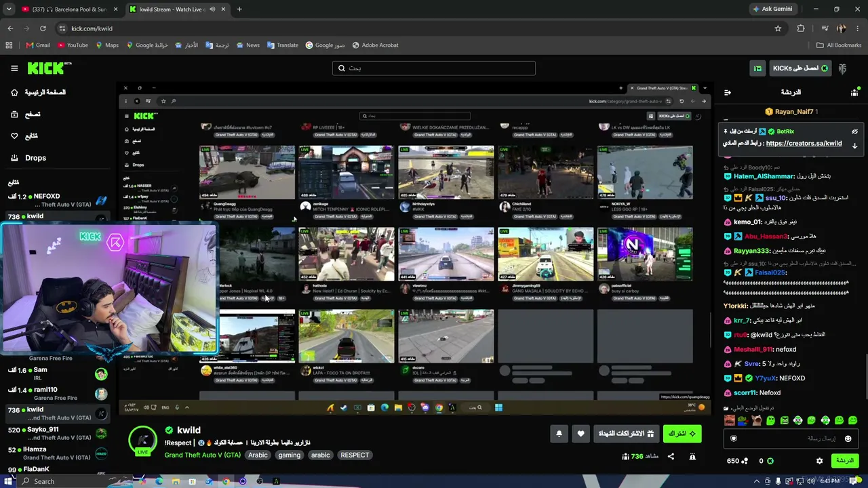Viewport: 868px width, 488px height.
Task: Open the Maps bookmark
Action: click(x=107, y=45)
